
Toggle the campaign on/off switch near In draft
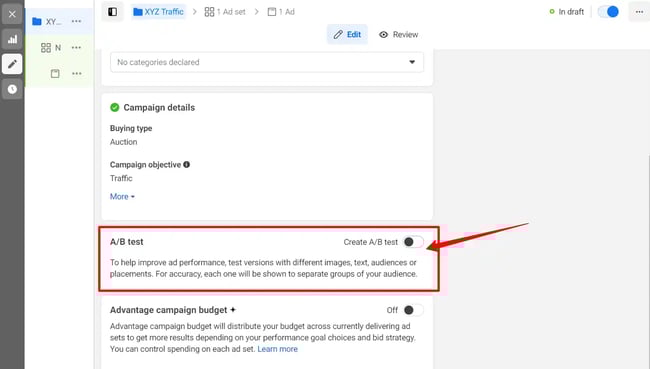608,12
